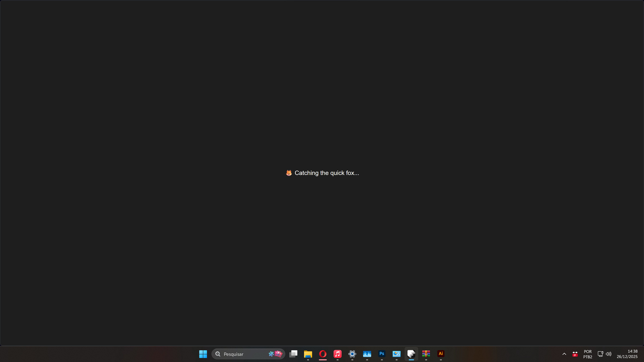Viewport: 644px width, 362px height.
Task: Open the volume speaker control
Action: (x=608, y=354)
